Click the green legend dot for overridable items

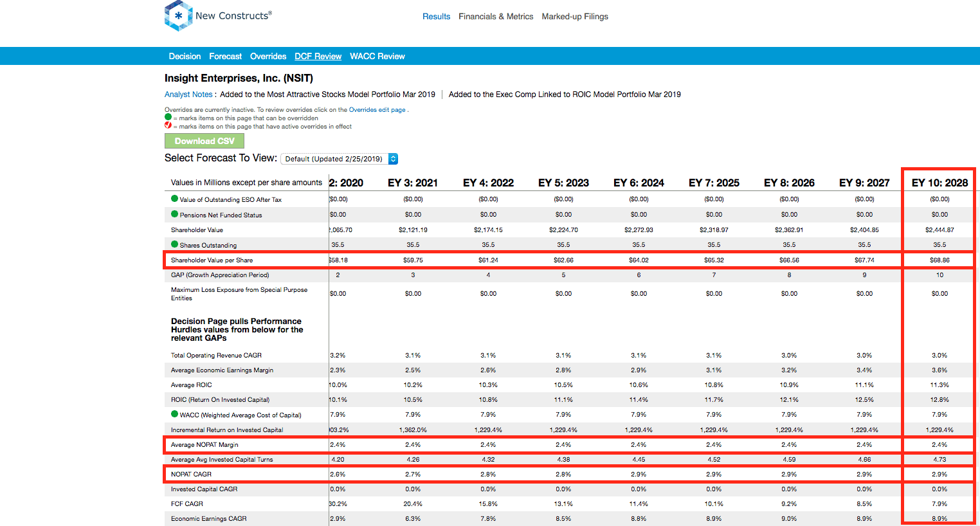pos(168,117)
